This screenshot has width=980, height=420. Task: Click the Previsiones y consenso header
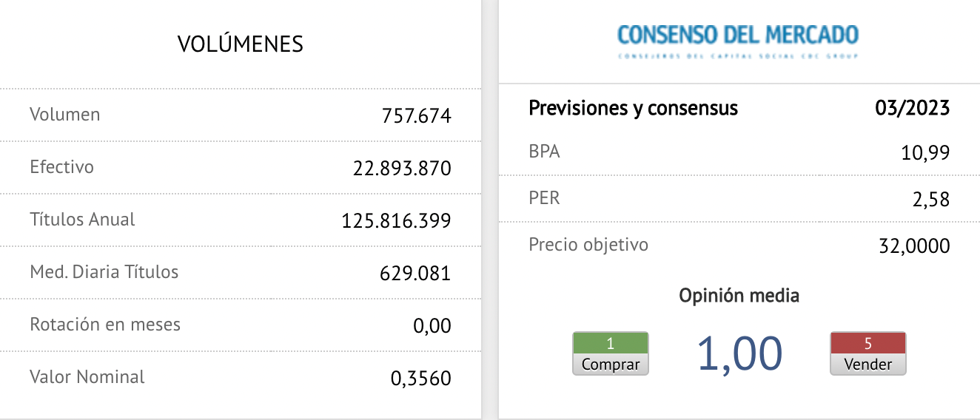point(633,109)
